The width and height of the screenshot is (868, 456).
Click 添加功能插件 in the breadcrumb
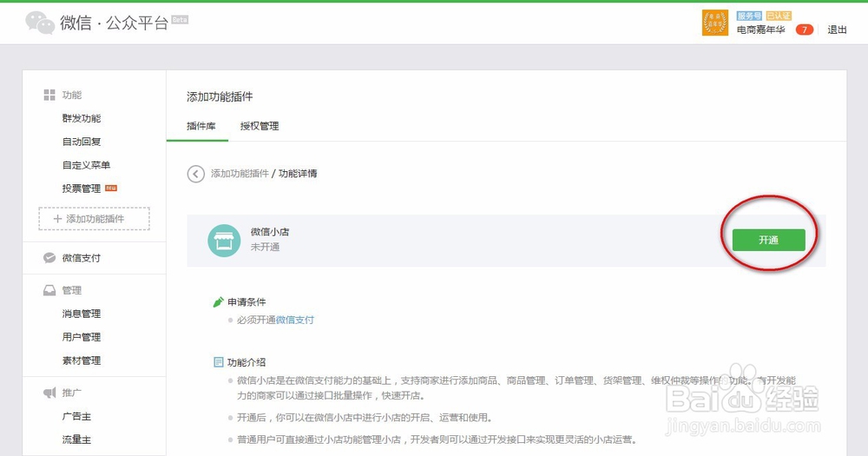click(240, 174)
